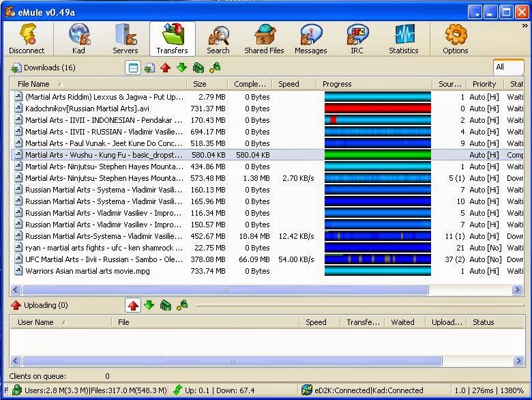Sort downloads by Speed column header
The width and height of the screenshot is (532, 400).
click(294, 84)
